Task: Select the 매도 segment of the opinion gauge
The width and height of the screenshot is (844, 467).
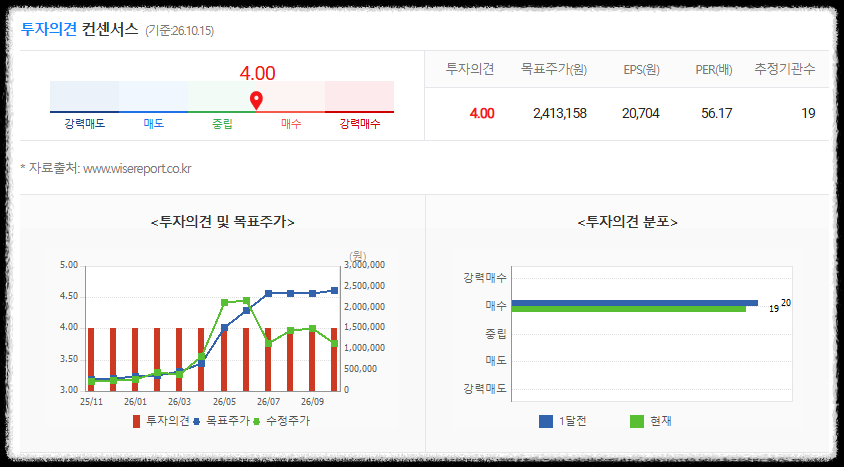Action: click(153, 96)
